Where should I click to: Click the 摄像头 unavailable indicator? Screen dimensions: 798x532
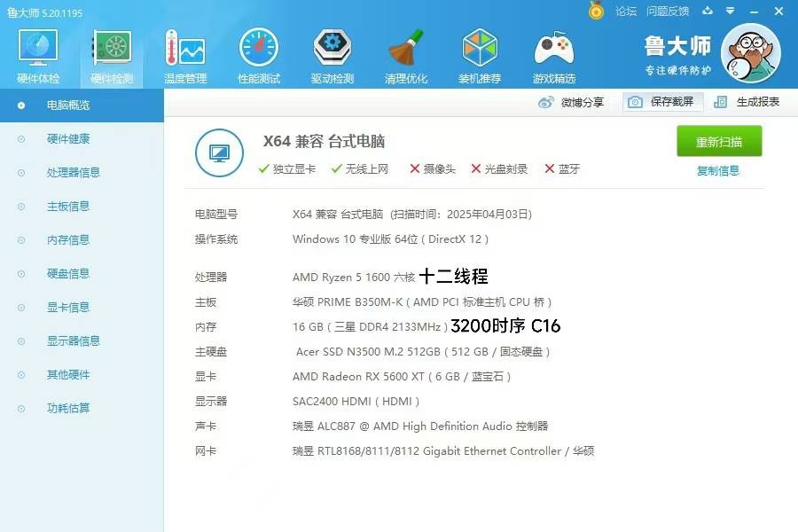click(433, 169)
